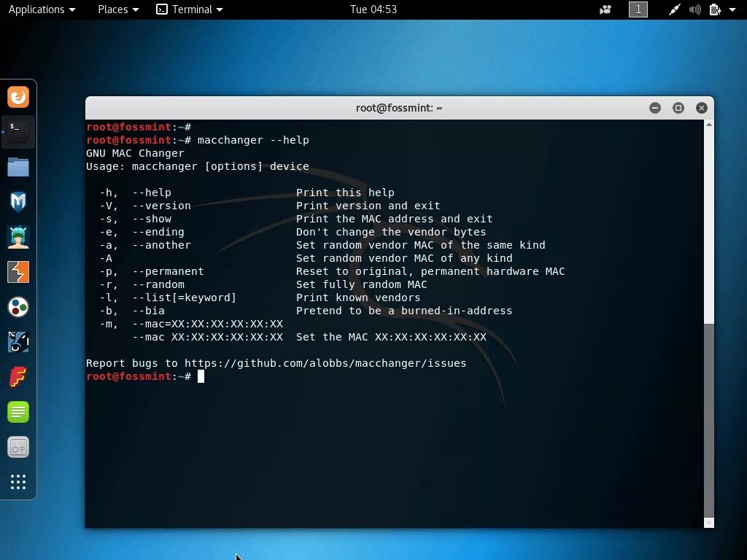Image resolution: width=747 pixels, height=560 pixels.
Task: Click the '--random' option text
Action: pos(158,284)
